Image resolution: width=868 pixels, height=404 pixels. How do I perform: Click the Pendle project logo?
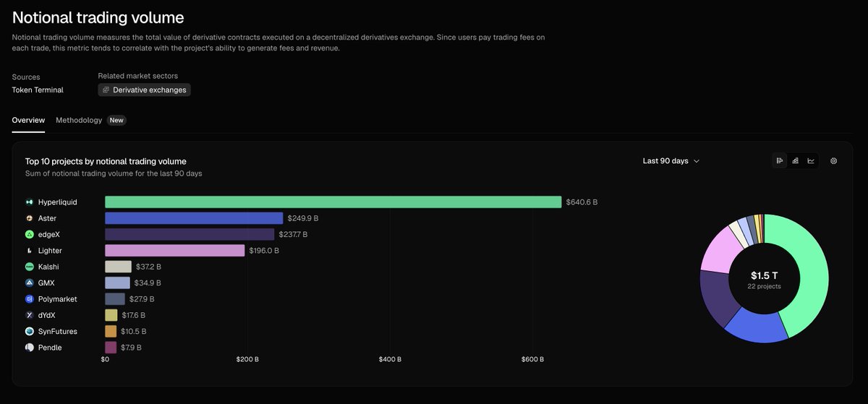[30, 348]
